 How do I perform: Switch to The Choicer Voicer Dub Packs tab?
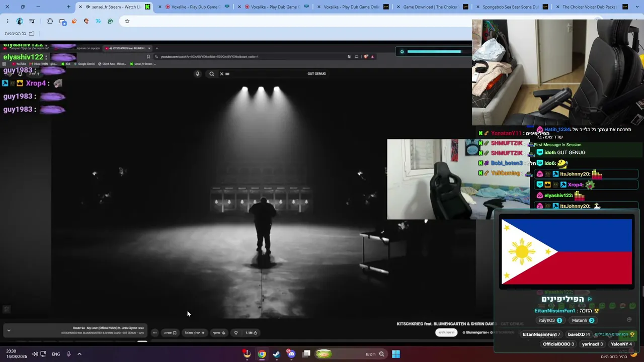point(593,7)
